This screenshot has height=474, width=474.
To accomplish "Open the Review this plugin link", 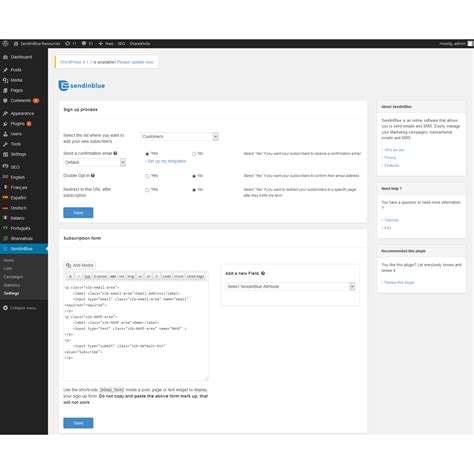I will coord(398,283).
